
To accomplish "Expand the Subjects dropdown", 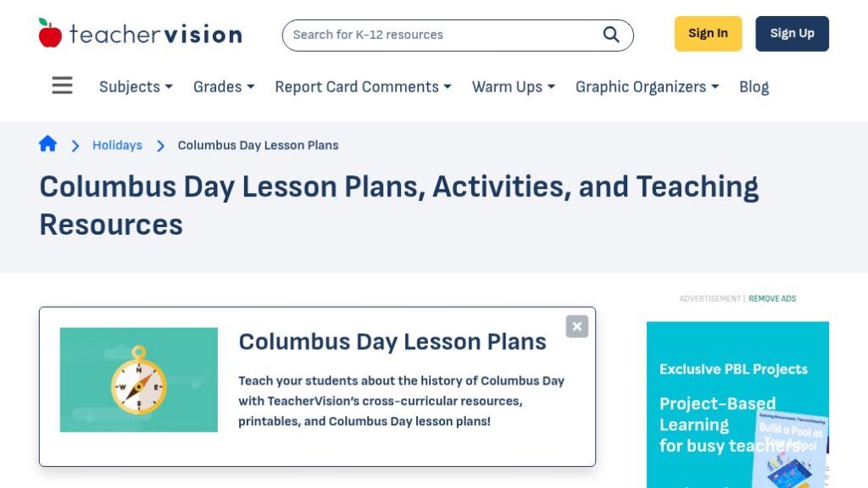I will pos(134,86).
